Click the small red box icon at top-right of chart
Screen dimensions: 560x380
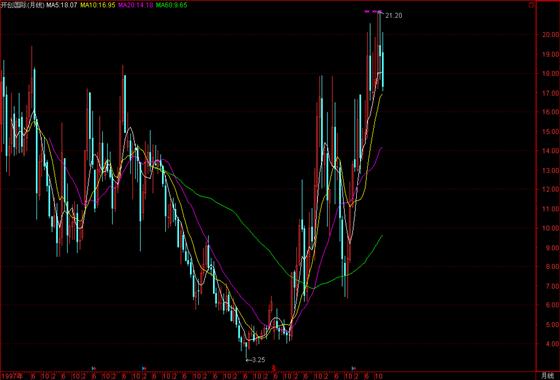[531, 5]
